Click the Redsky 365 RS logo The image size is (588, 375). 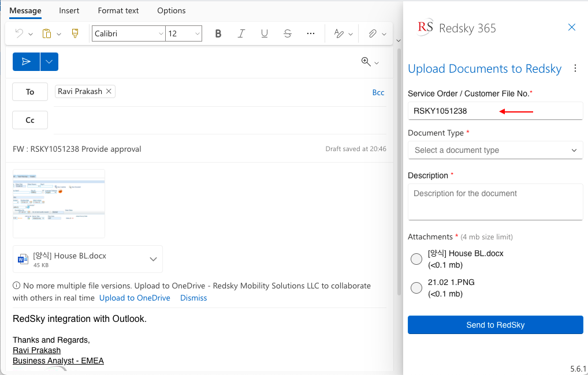[x=425, y=27]
